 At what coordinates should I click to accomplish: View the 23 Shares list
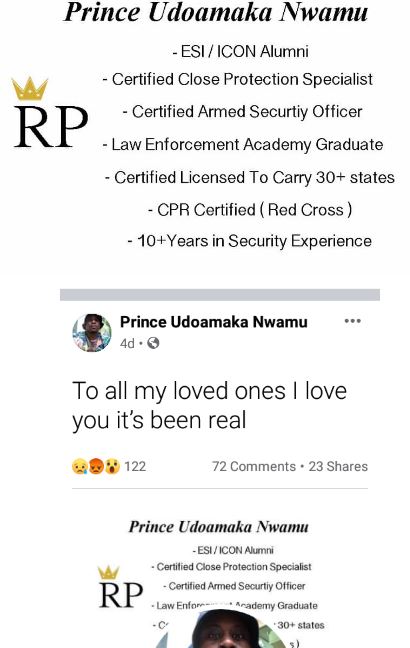pos(338,467)
